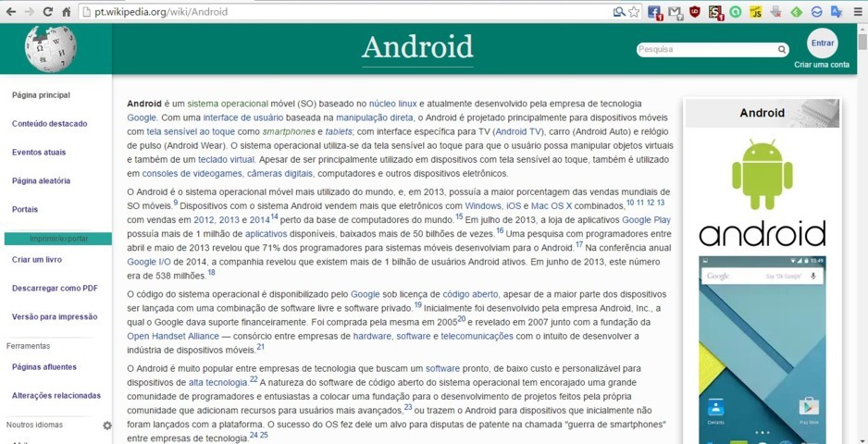Open the Criar uma conta link
Viewport: 868px width, 444px height.
tap(822, 65)
